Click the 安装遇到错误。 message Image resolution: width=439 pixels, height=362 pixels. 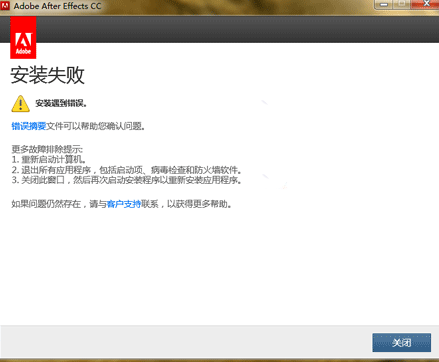click(61, 104)
